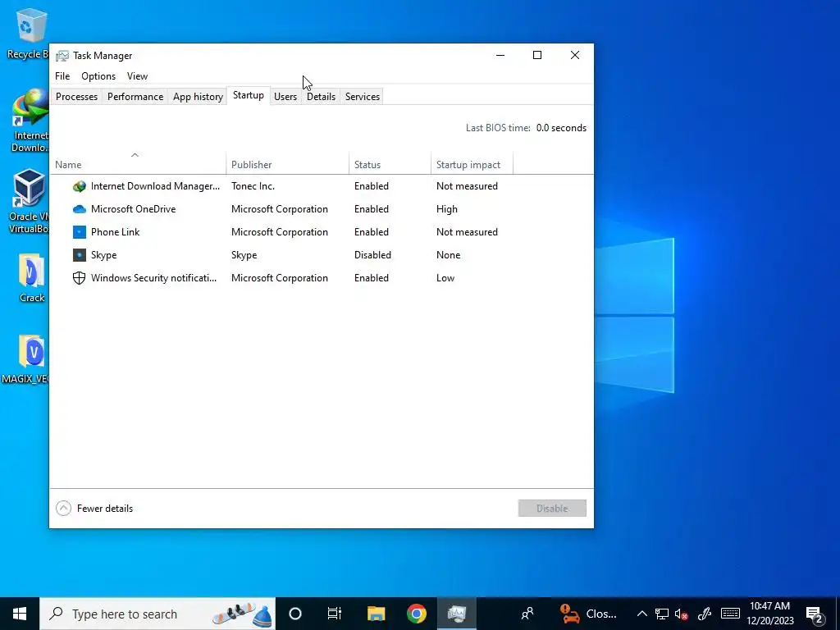Collapse with Fewer details arrow

pyautogui.click(x=63, y=509)
